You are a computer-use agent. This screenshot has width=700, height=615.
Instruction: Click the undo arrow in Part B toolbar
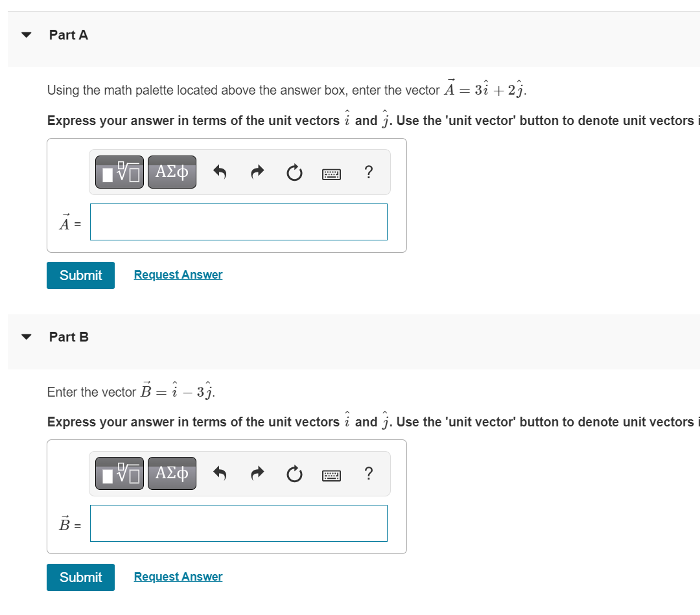point(220,473)
